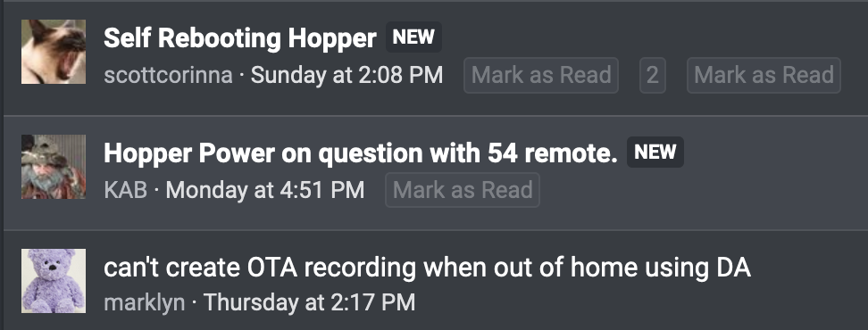Click Mark as Read right of page 2
The width and height of the screenshot is (868, 330).
tap(764, 75)
